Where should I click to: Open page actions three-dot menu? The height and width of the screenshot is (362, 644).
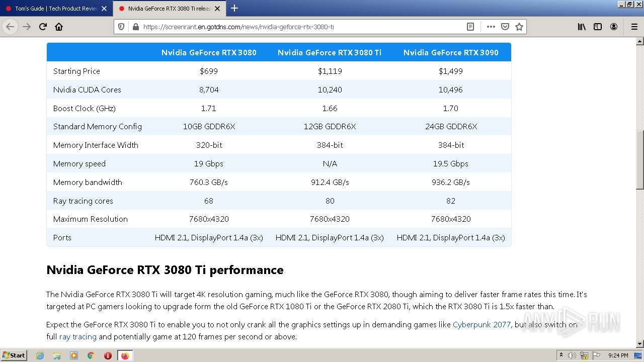click(491, 27)
